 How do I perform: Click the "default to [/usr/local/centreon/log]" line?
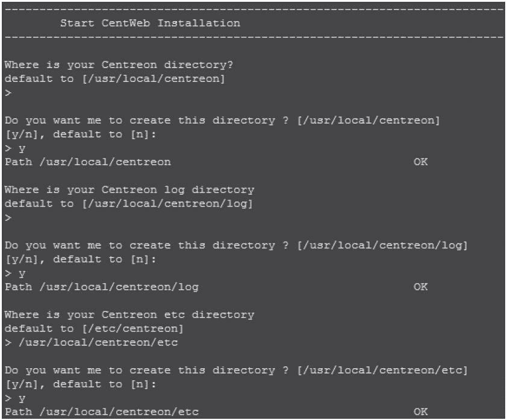pos(128,204)
